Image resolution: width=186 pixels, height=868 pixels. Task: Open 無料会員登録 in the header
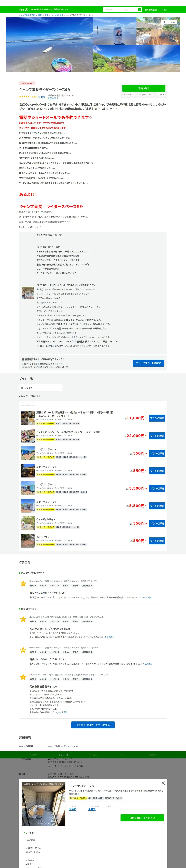151,10
